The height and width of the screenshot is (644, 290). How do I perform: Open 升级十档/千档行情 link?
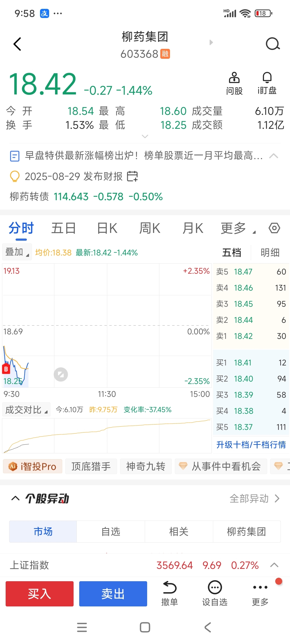[x=251, y=445]
